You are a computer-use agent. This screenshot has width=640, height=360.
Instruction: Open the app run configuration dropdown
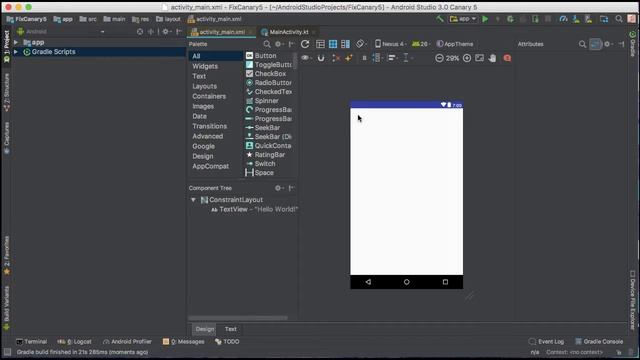(463, 19)
